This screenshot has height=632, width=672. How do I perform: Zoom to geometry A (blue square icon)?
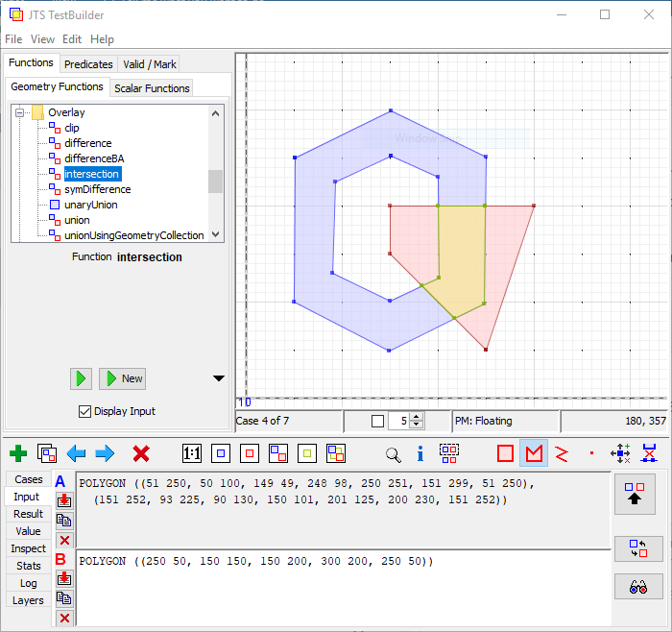pos(221,453)
